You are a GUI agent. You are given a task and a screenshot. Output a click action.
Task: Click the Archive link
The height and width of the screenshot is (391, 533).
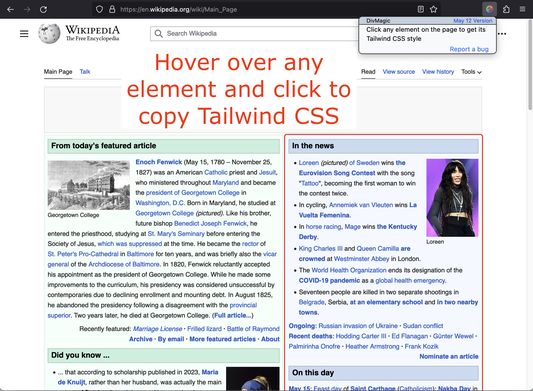click(x=140, y=339)
